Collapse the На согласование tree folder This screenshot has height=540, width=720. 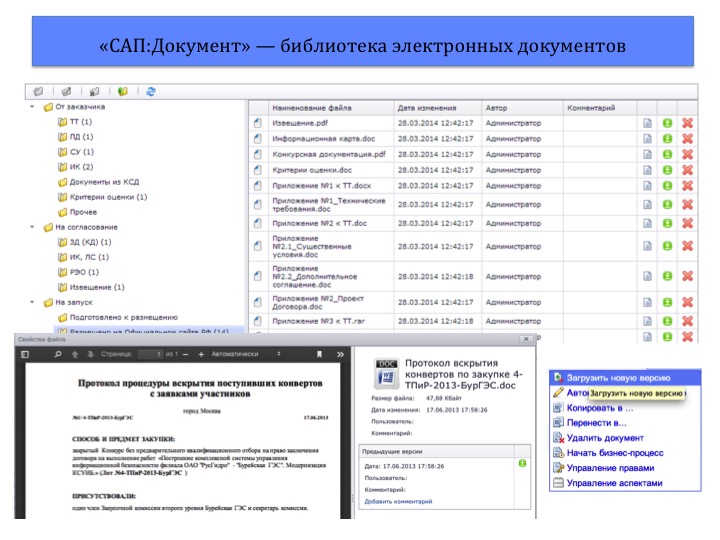[32, 227]
